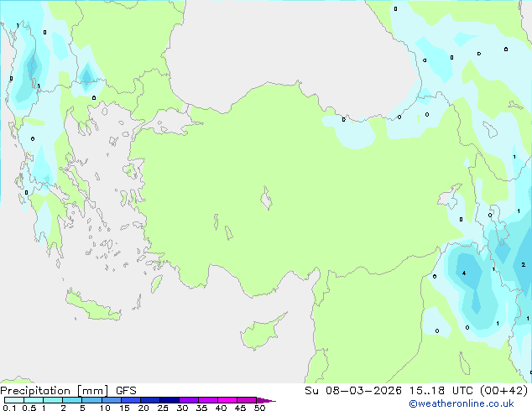The height and width of the screenshot is (411, 532).
Task: Click the '20' legend label
Action: click(x=143, y=408)
